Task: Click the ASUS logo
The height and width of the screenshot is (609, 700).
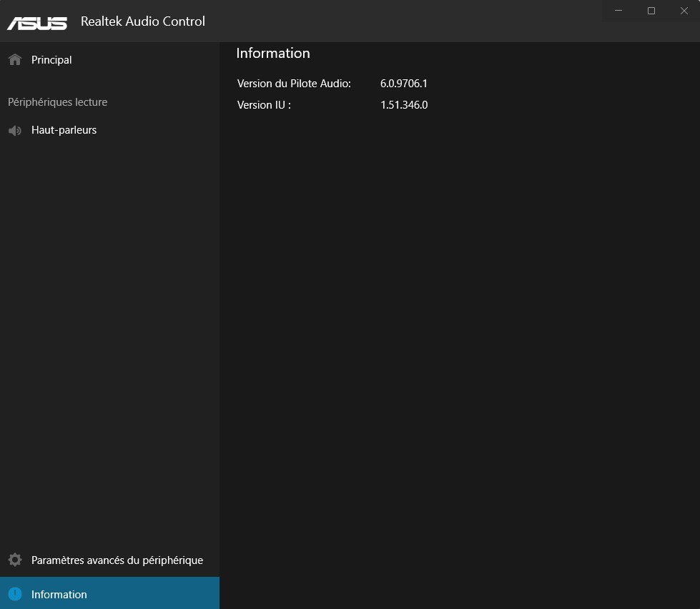Action: (37, 22)
